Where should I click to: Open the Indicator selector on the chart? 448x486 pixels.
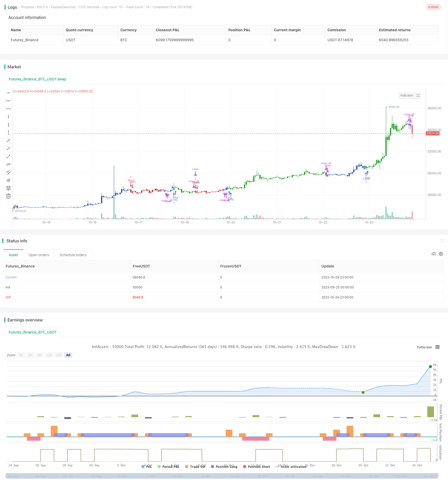[x=407, y=95]
